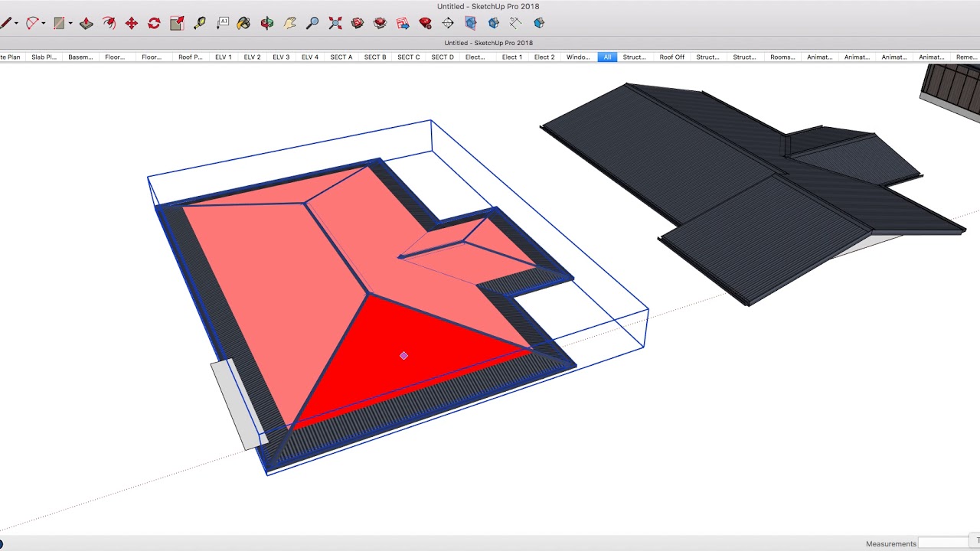Screen dimensions: 980x551
Task: Select the Scale tool
Action: pos(177,24)
